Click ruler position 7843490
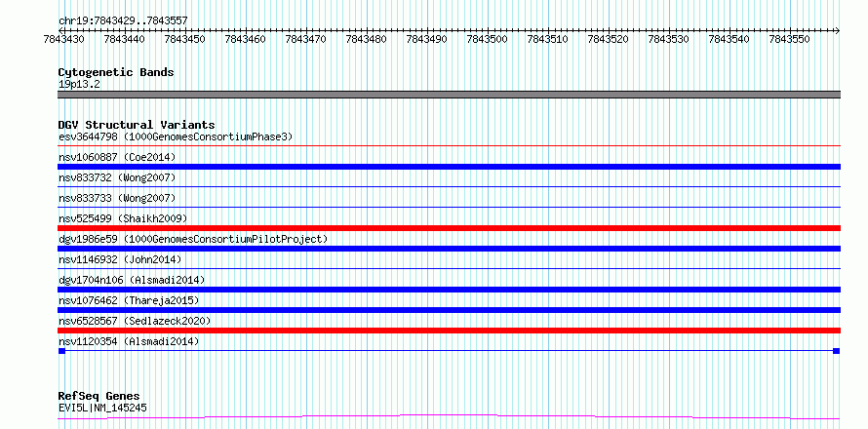The height and width of the screenshot is (429, 868). 426,39
